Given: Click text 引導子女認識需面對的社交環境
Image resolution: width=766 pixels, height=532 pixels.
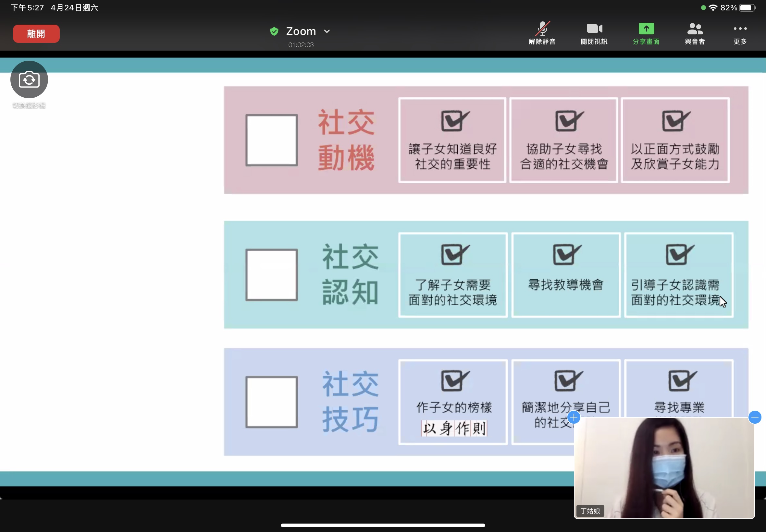Looking at the screenshot, I should (675, 292).
